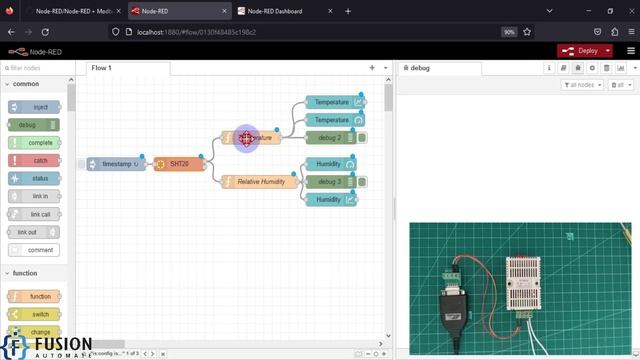Viewport: 640px width, 360px height.
Task: Open the Debug messages bug icon
Action: [x=578, y=68]
